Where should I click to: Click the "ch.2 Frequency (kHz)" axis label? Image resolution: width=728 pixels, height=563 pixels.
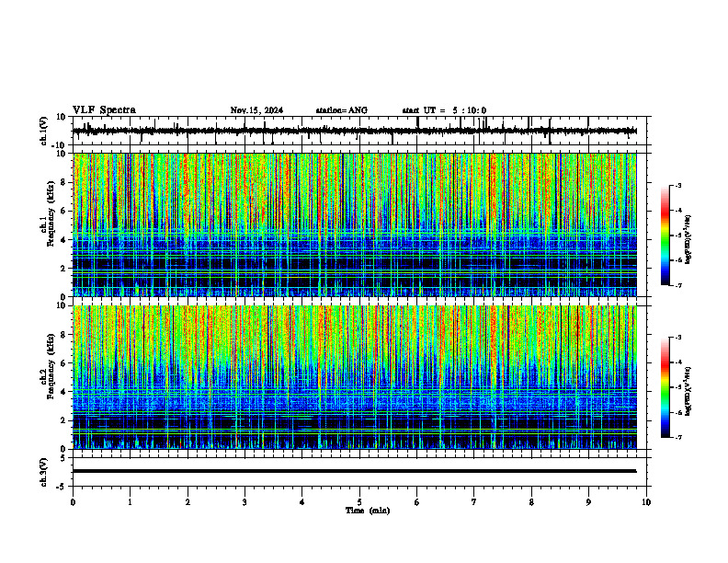click(48, 366)
